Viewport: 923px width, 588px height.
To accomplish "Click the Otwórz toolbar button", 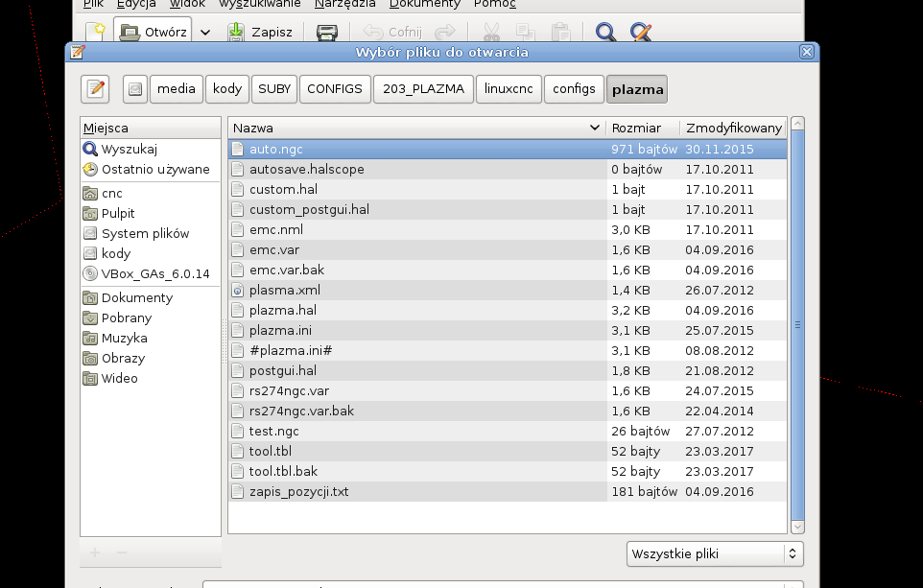I will tap(153, 32).
